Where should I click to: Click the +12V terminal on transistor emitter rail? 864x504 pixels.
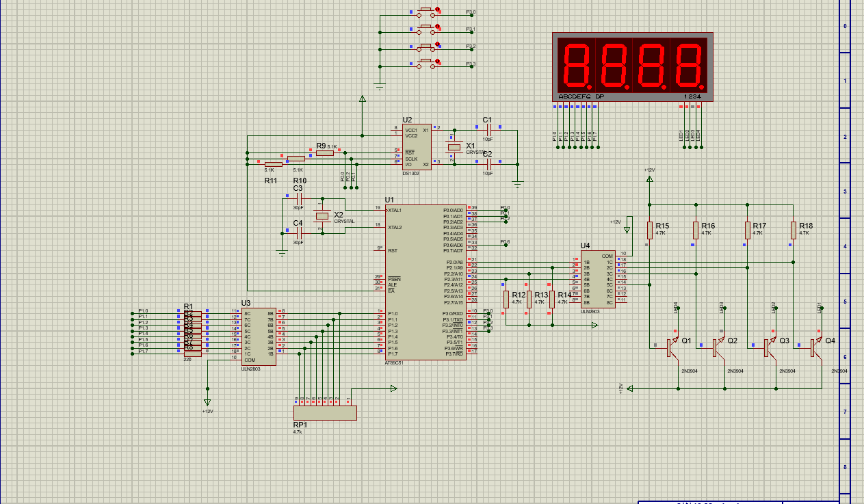point(630,388)
